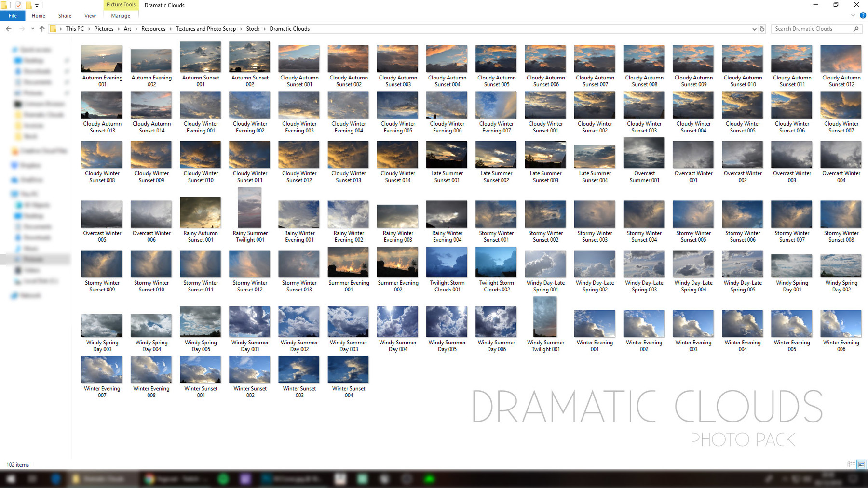The image size is (868, 488).
Task: Click the Back navigation arrow
Action: click(9, 29)
